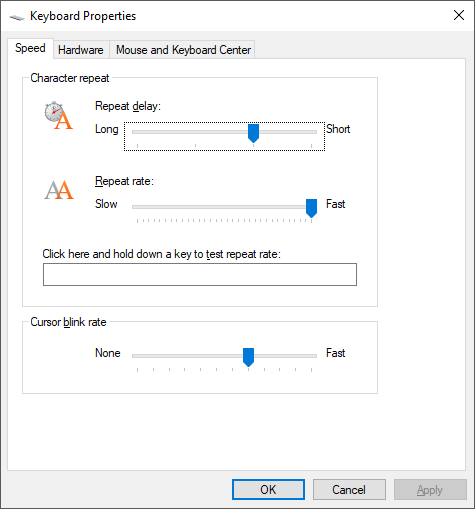Switch to the Hardware tab
This screenshot has height=509, width=475.
click(x=81, y=50)
